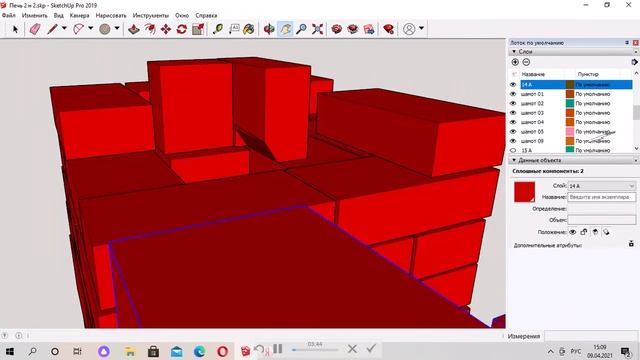Screen dimensions: 640x360
Task: Activate the Offset tool
Action: [150, 29]
